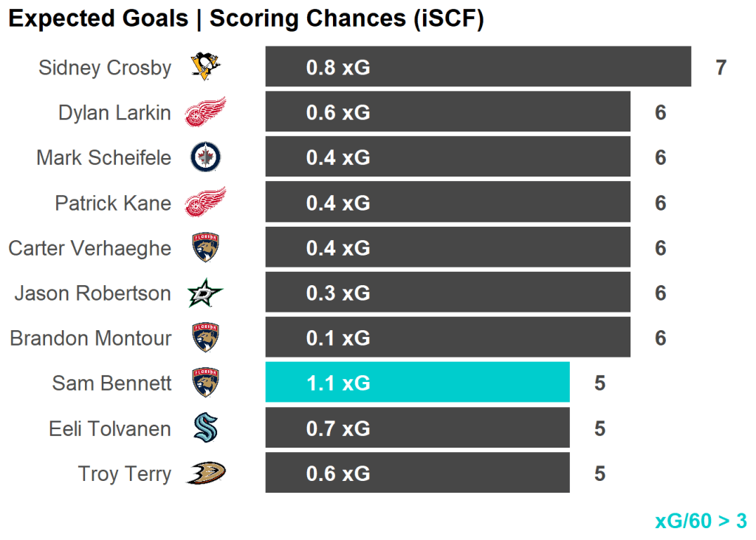Click the Sidney Crosby player name
Viewport: 756px width, 540px height.
pos(105,68)
